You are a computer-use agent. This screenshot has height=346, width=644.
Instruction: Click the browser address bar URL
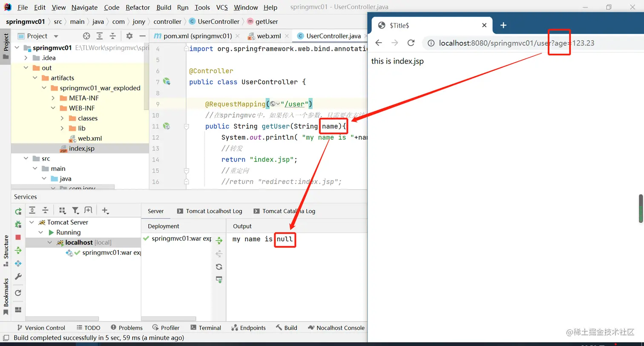pyautogui.click(x=517, y=43)
